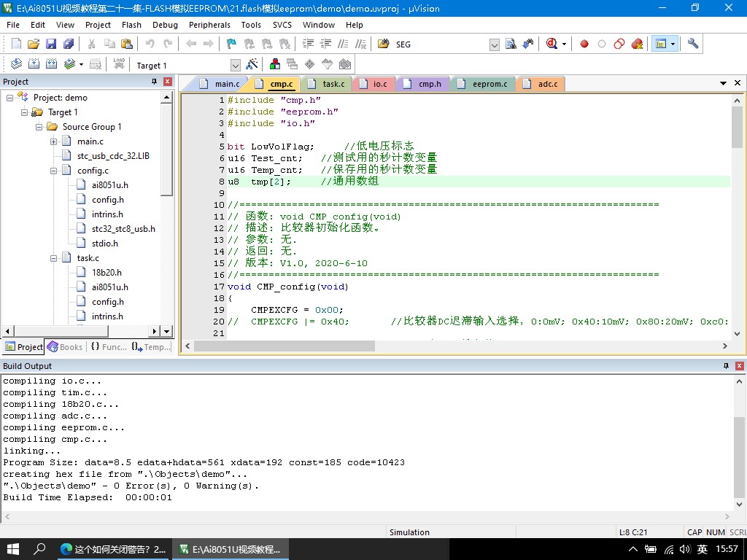Screen dimensions: 747x560
Task: Expand the main.c tree node
Action: click(x=53, y=141)
